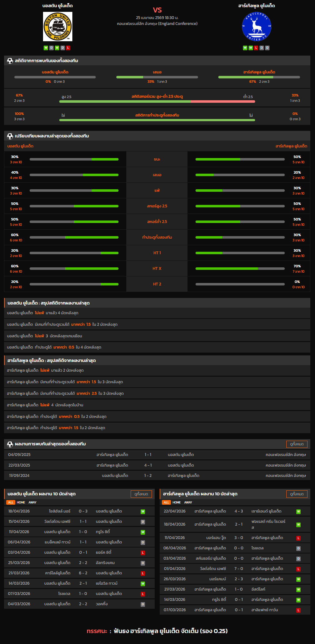Open 'ดูทั้งหมด' button for Hartlepool last 10
This screenshot has width=315, height=644.
click(297, 494)
